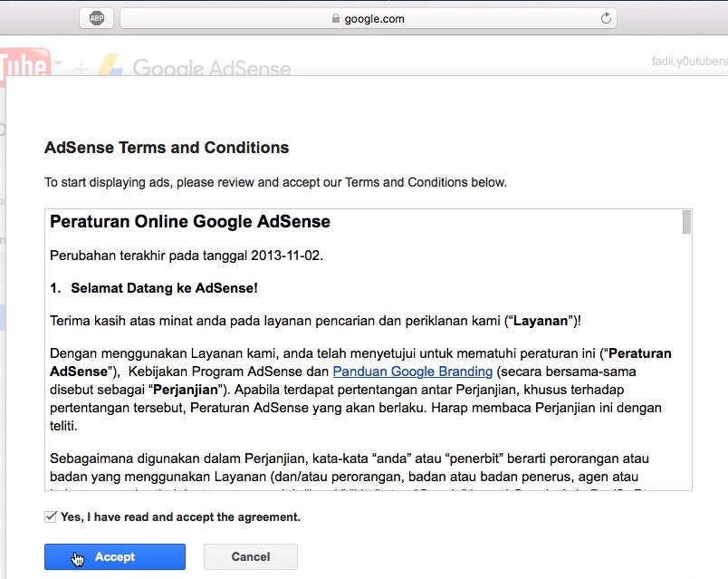Click the fadli.y0utubers account name

click(689, 62)
